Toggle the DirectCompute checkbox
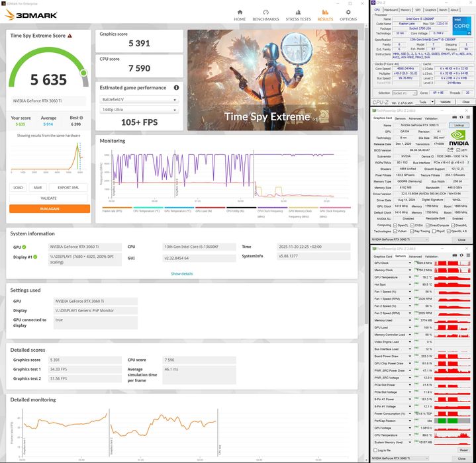 tap(428, 226)
